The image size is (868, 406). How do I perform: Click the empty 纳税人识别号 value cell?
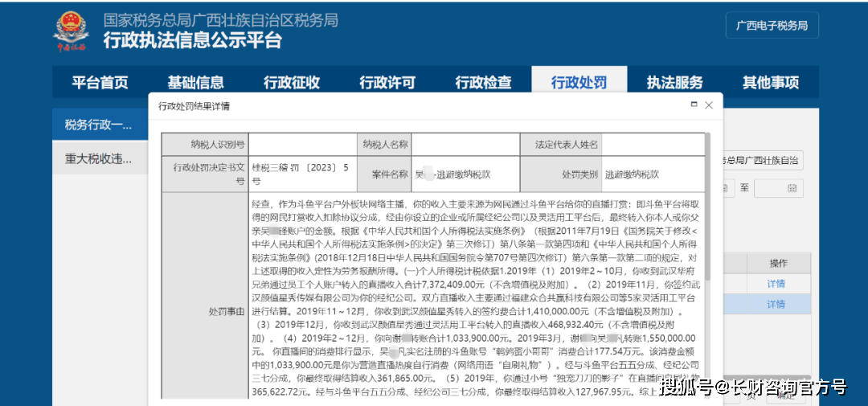(303, 144)
